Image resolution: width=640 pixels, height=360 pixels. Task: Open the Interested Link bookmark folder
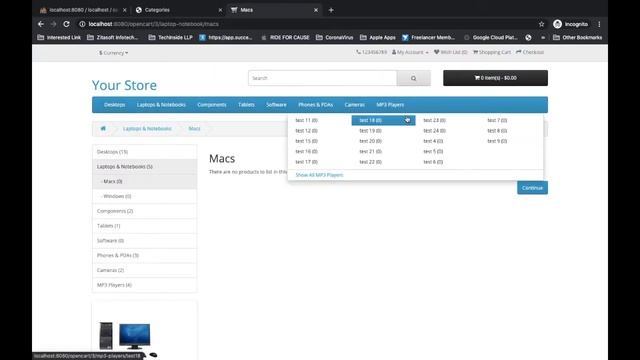click(x=59, y=37)
